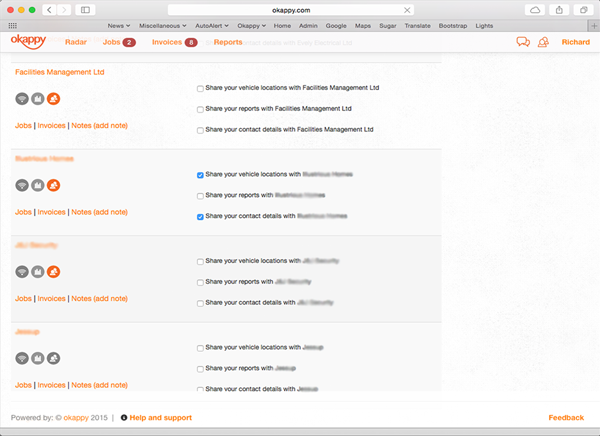Open the Reports menu item

pyautogui.click(x=228, y=42)
